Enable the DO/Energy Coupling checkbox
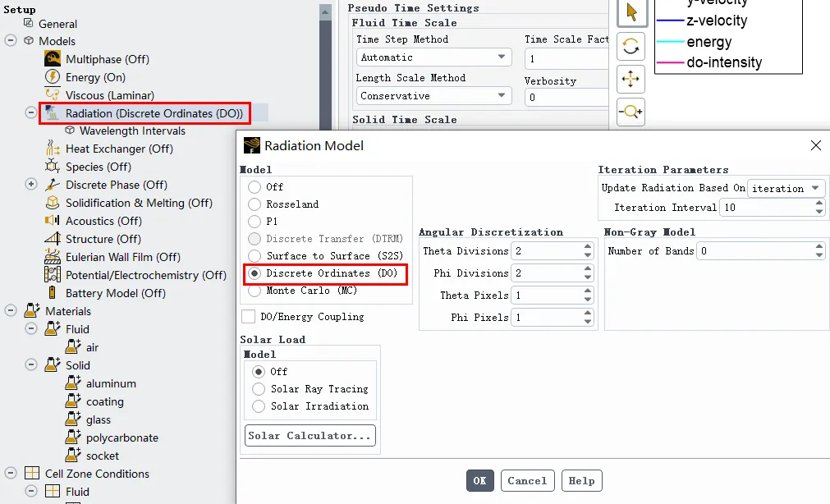The image size is (830, 504). pos(248,317)
